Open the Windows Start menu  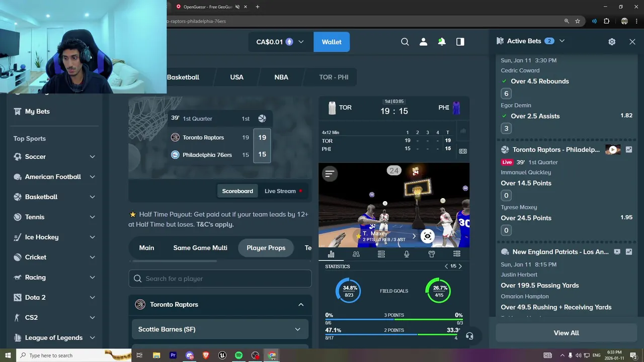tap(8, 355)
